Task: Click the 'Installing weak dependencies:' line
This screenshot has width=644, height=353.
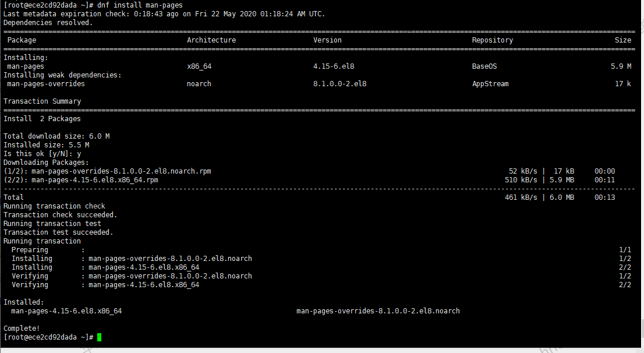Action: (62, 75)
